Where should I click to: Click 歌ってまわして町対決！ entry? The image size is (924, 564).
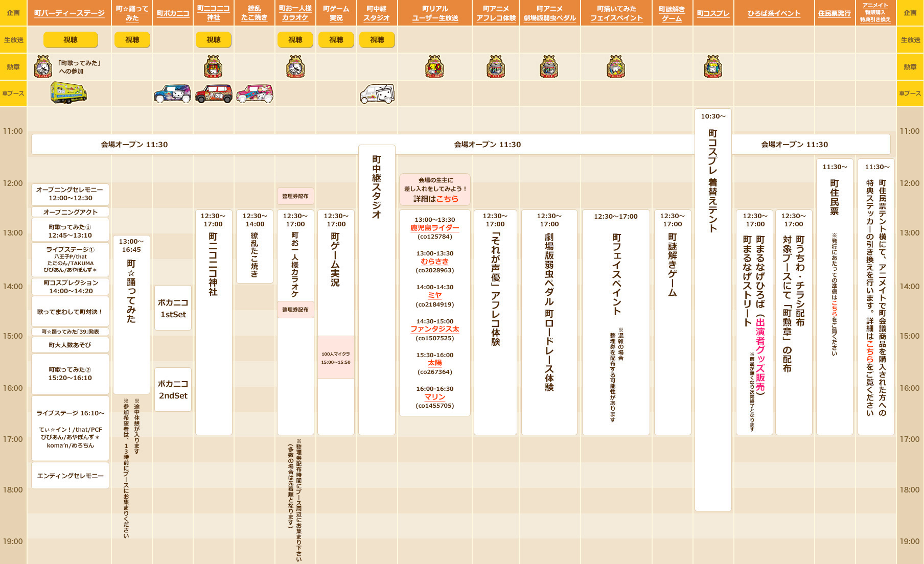[x=71, y=312]
